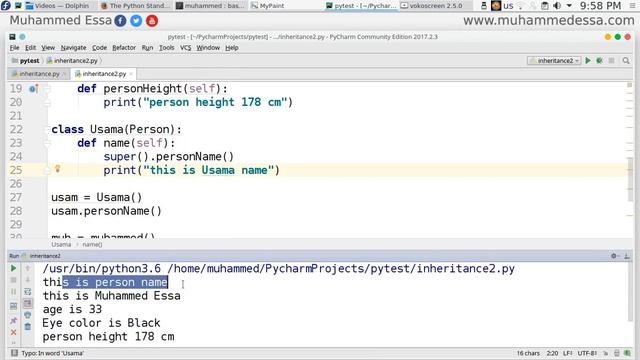Image resolution: width=640 pixels, height=360 pixels.
Task: Open the Navigate menu
Action: click(73, 48)
